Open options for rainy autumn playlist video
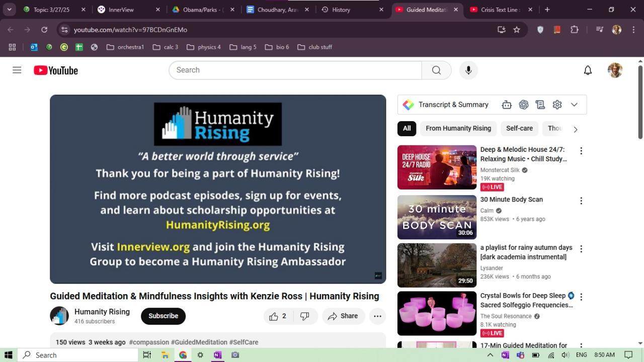The height and width of the screenshot is (362, 644). coord(581,249)
